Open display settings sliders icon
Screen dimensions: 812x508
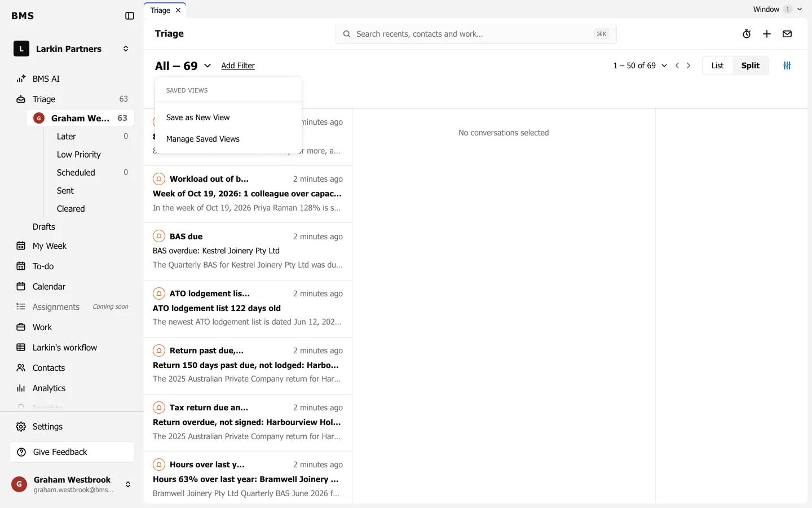pos(787,65)
